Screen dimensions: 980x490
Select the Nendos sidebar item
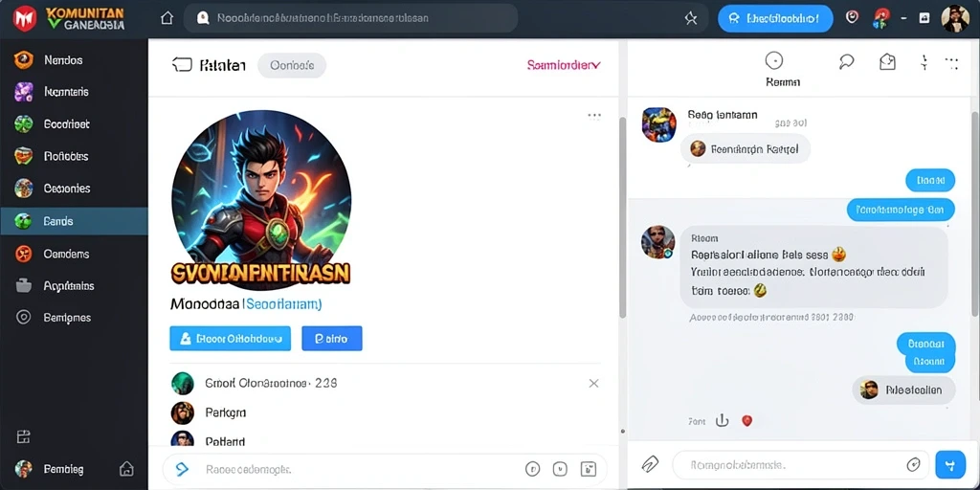coord(75,60)
